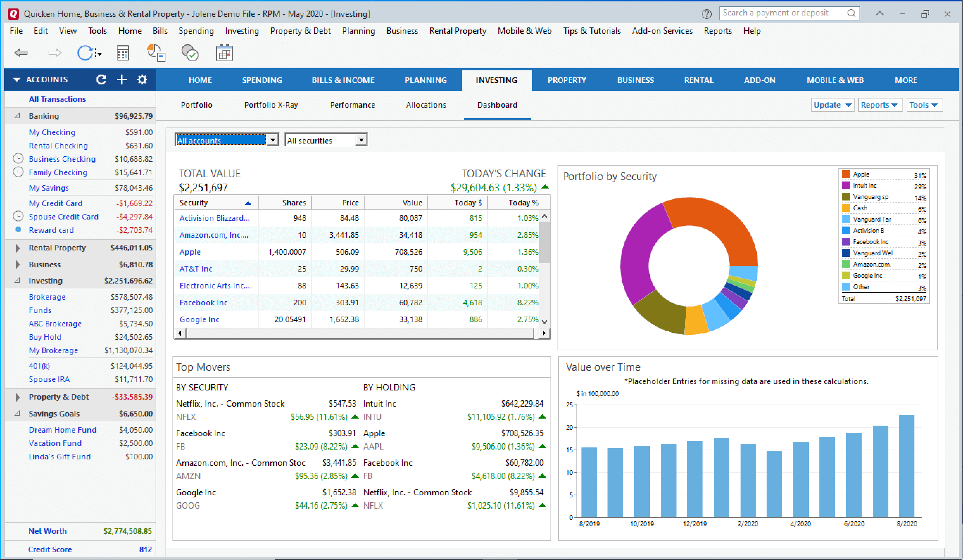The width and height of the screenshot is (963, 560).
Task: Click the back navigation arrow icon
Action: point(20,53)
